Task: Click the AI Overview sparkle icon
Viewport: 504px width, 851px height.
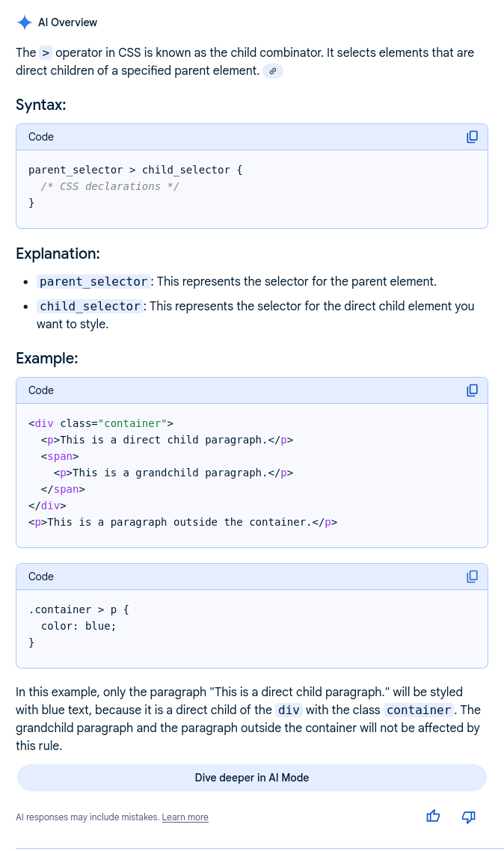Action: (x=24, y=22)
